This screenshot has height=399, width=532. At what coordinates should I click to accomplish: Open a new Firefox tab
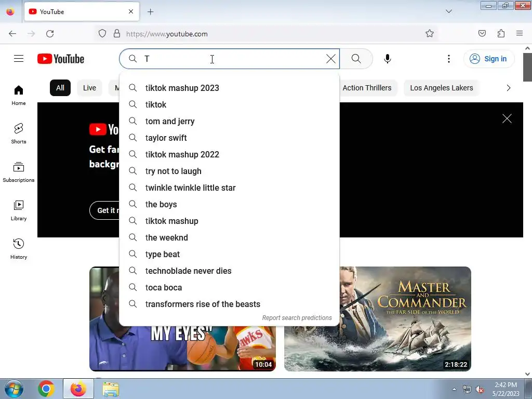tap(150, 12)
